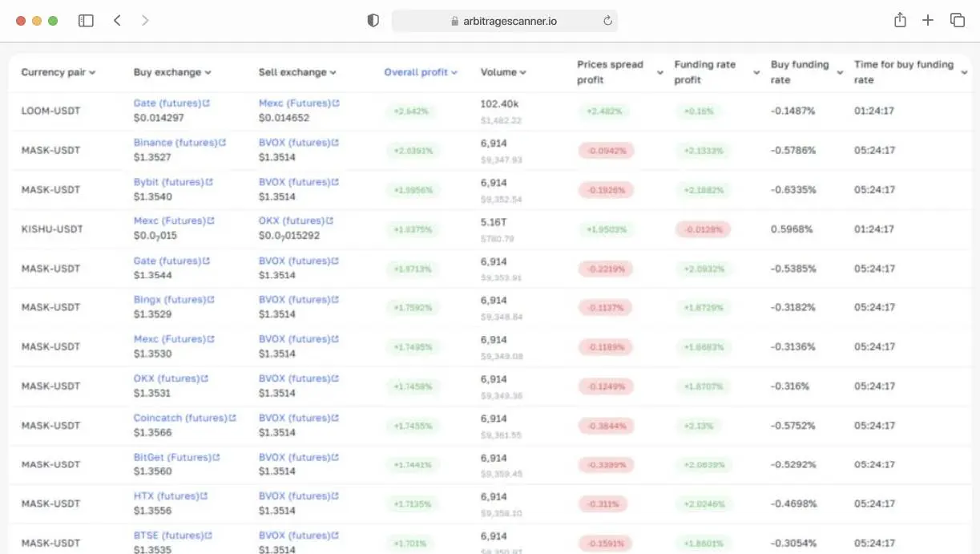Click the 0.5968% buy funding rate
Image resolution: width=980 pixels, height=554 pixels.
[x=792, y=229]
